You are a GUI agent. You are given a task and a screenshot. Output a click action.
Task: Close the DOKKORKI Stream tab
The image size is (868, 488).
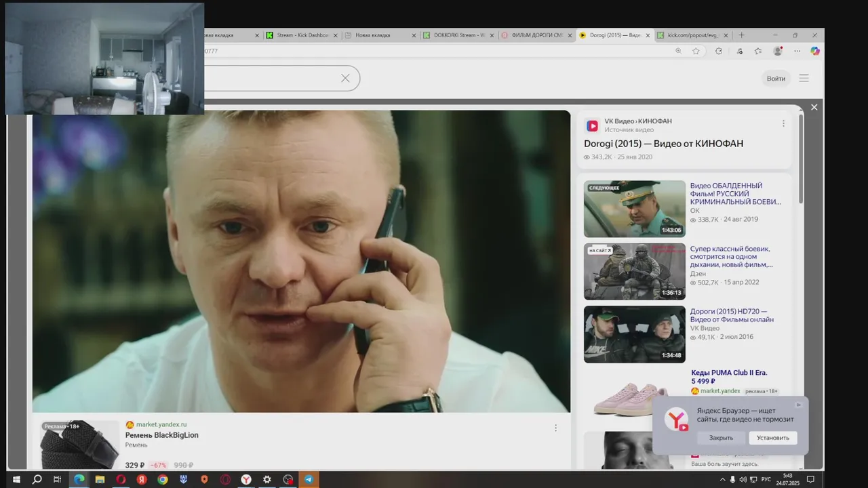492,35
